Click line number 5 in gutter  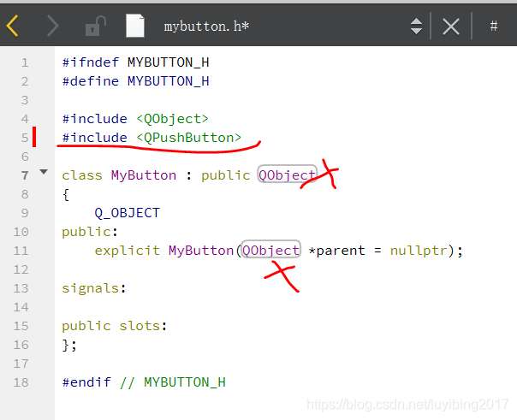click(25, 138)
